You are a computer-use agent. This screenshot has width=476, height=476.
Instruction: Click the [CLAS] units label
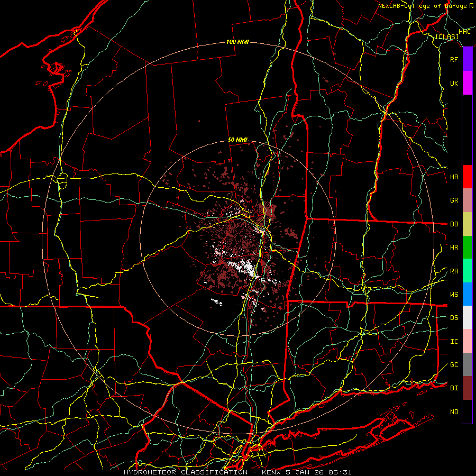pos(447,36)
